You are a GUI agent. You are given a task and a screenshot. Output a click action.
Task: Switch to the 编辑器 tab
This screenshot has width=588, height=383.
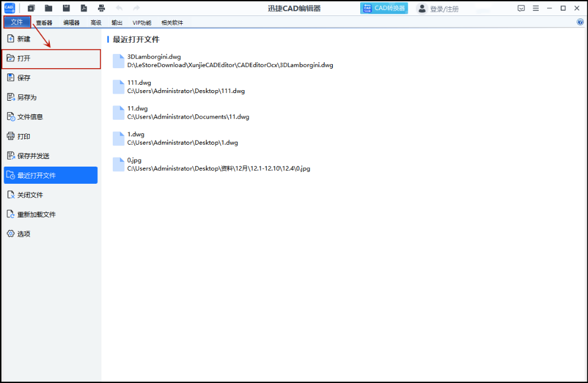tap(71, 23)
